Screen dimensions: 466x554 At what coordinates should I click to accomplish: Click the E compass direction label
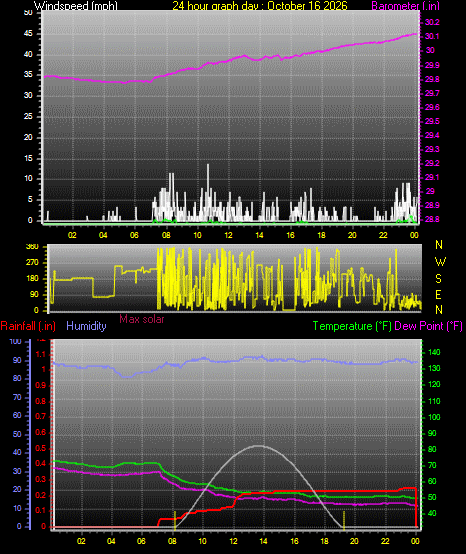tap(438, 295)
